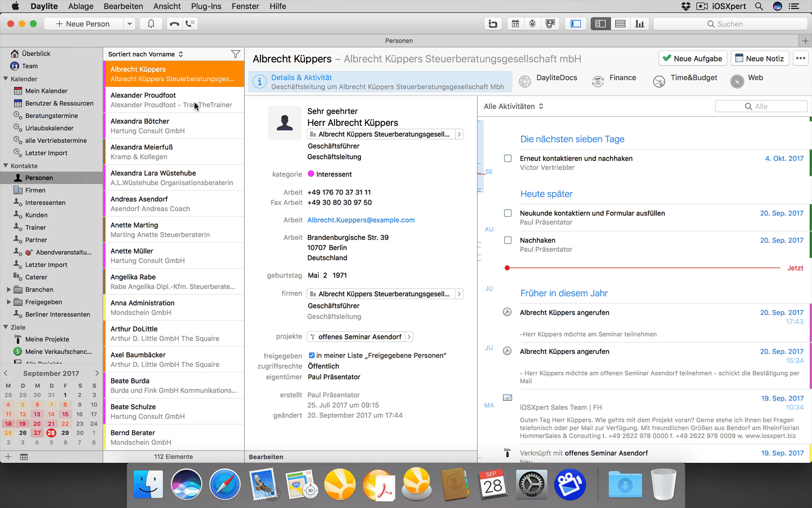Click the Alle activity search field
The height and width of the screenshot is (508, 812).
click(761, 106)
